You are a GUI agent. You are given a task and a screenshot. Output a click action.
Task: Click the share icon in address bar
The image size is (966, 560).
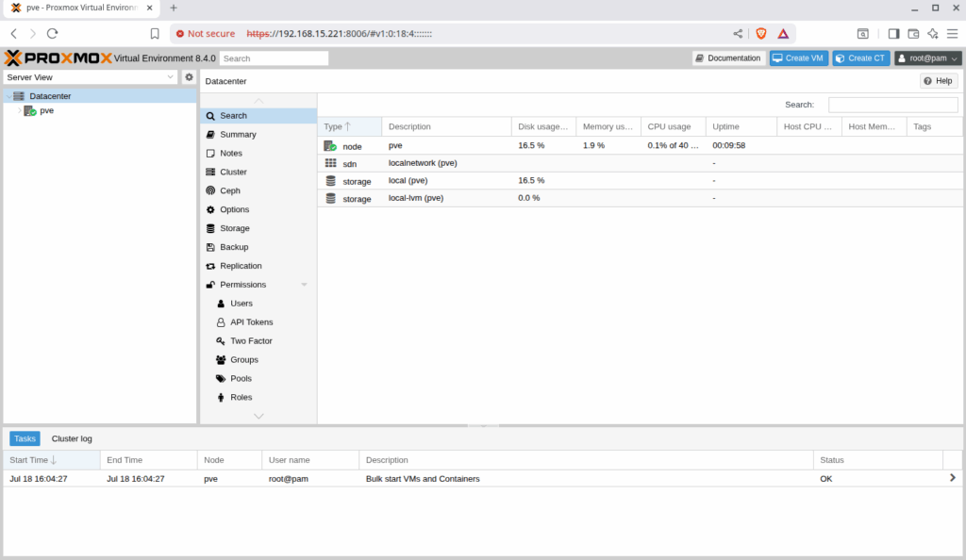pos(738,33)
